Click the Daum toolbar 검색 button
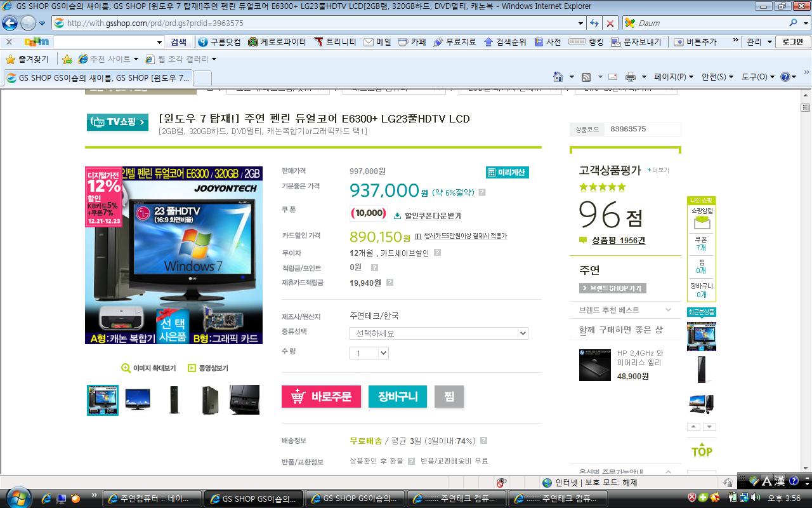Image resolution: width=812 pixels, height=508 pixels. [179, 42]
